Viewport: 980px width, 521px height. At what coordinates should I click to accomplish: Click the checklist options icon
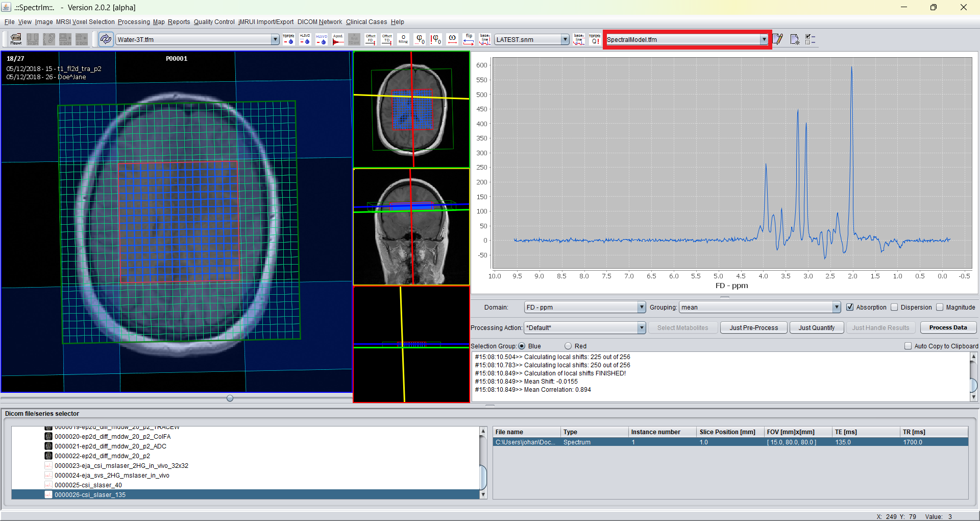click(x=811, y=39)
